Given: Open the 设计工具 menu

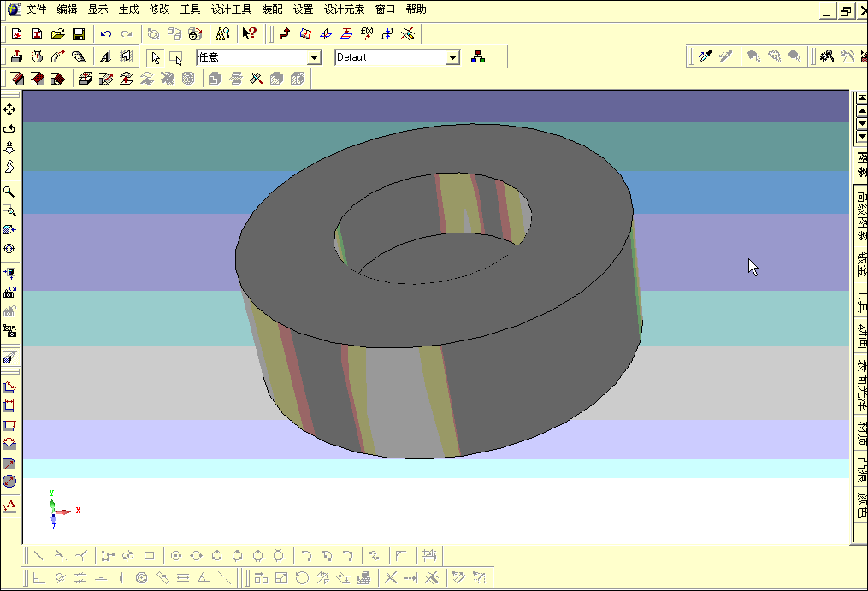Looking at the screenshot, I should click(x=232, y=9).
